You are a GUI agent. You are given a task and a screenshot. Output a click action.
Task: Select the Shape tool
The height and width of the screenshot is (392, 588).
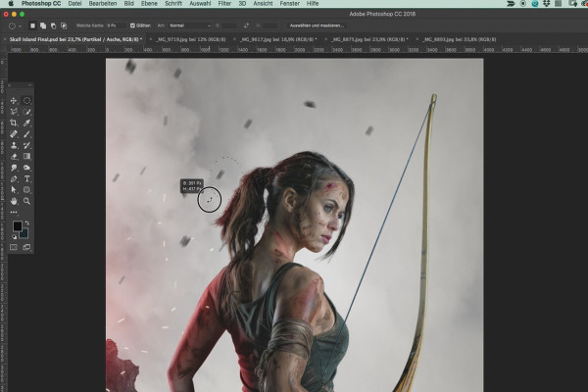pyautogui.click(x=26, y=190)
